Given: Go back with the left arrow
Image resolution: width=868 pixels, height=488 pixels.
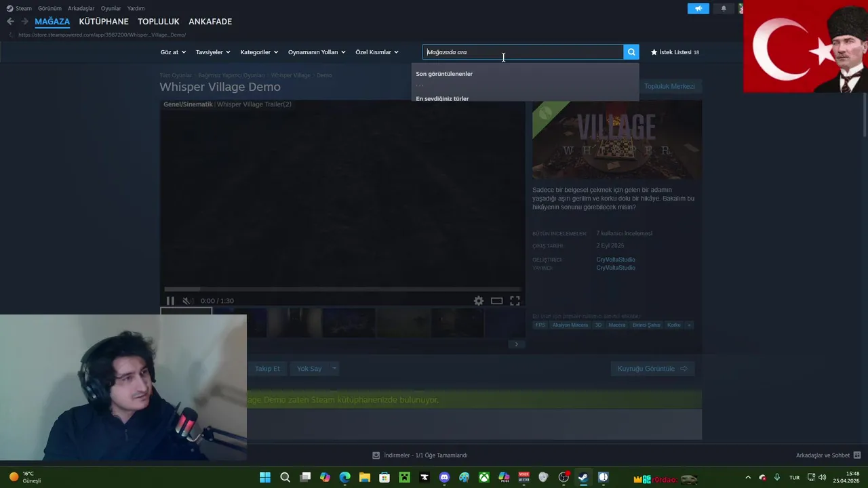Looking at the screenshot, I should coord(10,22).
